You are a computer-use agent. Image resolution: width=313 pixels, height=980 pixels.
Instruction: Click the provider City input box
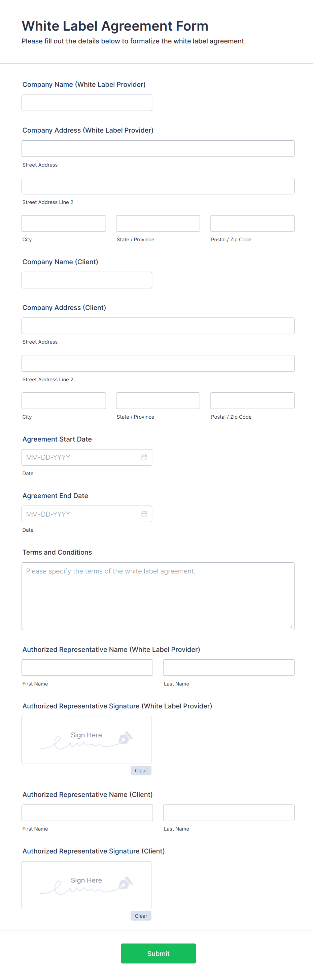pyautogui.click(x=64, y=223)
